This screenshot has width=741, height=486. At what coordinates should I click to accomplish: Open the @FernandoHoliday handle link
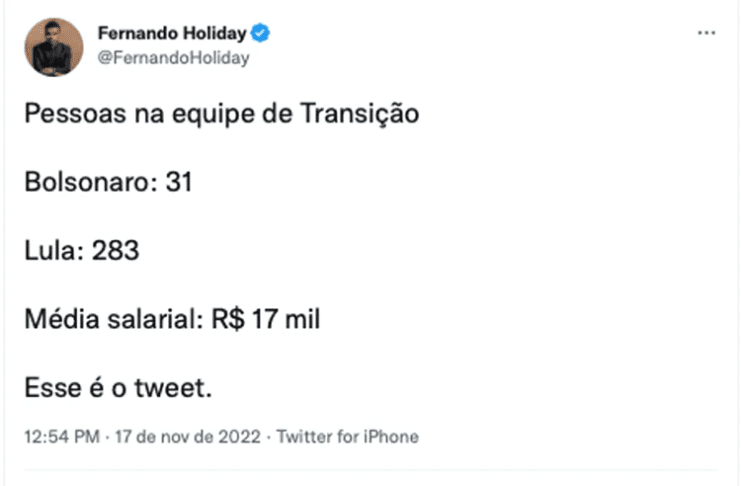(x=173, y=58)
